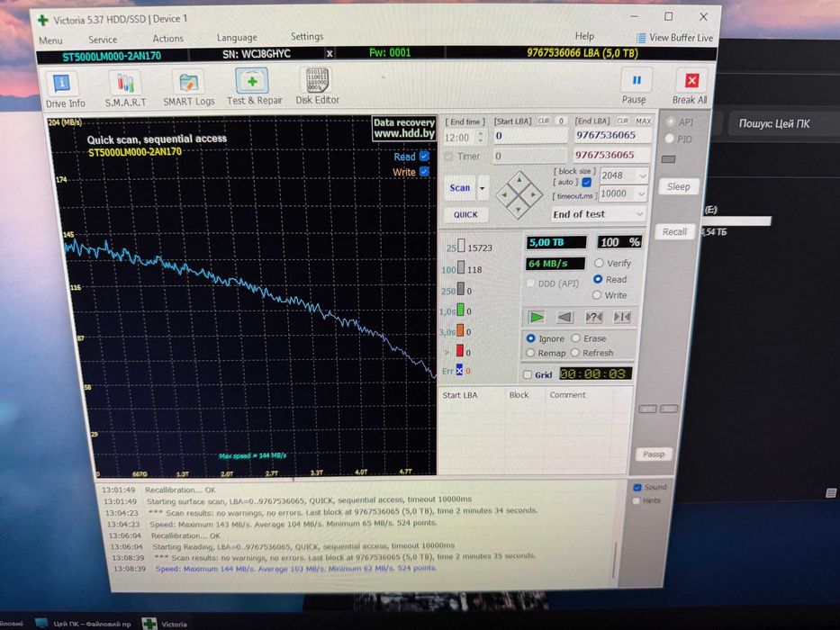Open the Service menu
The image size is (840, 630).
(x=103, y=40)
